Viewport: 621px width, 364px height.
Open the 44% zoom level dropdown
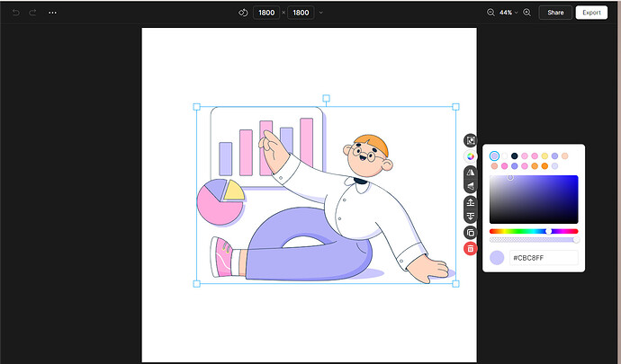tap(508, 13)
